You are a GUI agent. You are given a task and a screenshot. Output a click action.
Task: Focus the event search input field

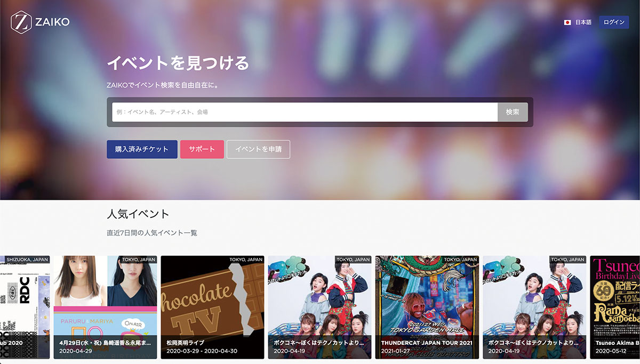[x=305, y=112]
